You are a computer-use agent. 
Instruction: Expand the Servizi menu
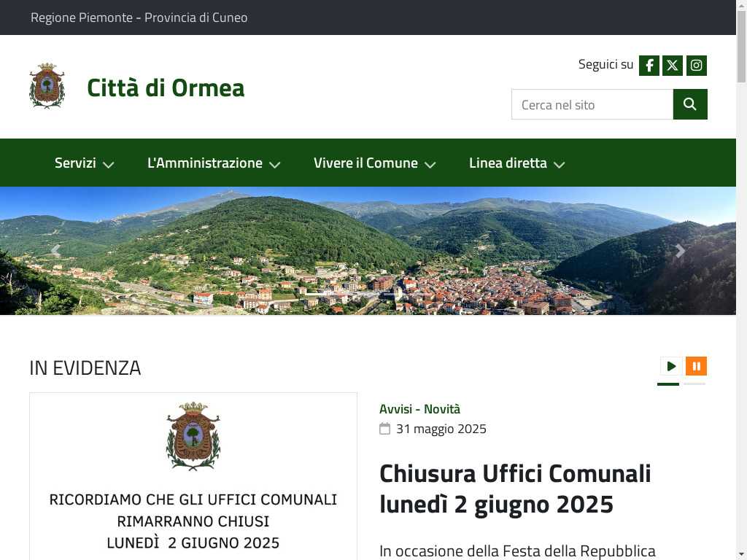[84, 163]
